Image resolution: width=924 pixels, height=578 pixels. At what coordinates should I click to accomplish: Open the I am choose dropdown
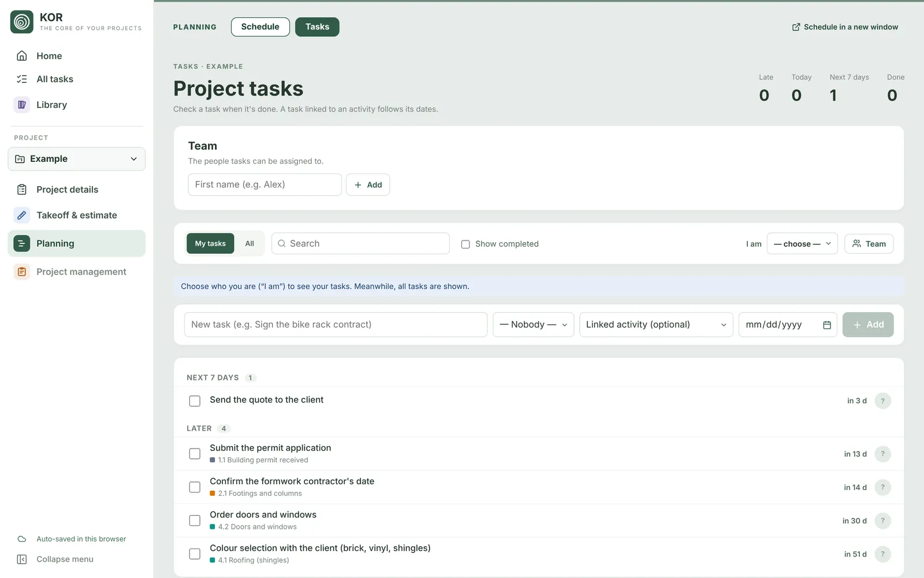tap(802, 243)
